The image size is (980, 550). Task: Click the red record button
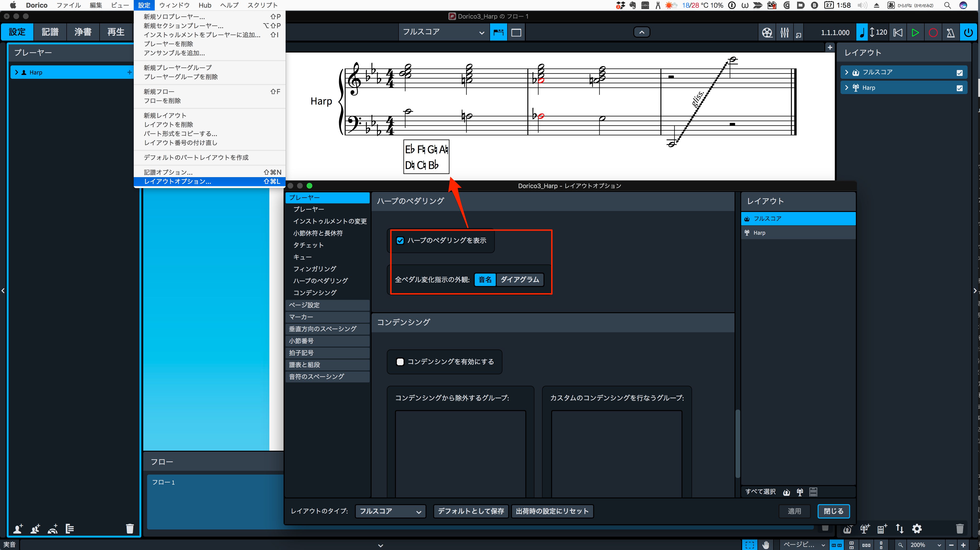click(933, 33)
